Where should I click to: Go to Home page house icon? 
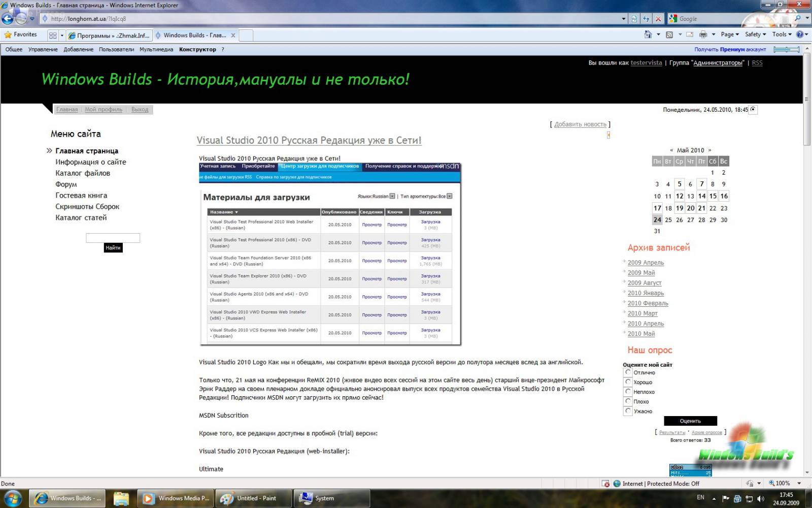(648, 35)
